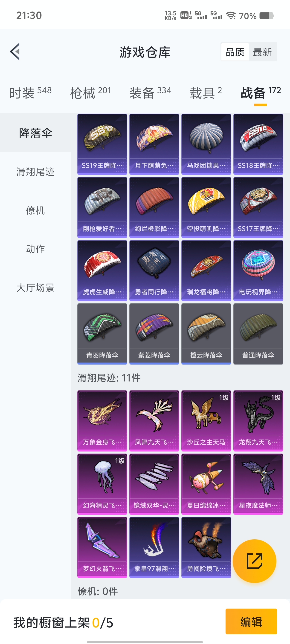Jump to 滑翔尾迹 in sidebar
This screenshot has width=290, height=644.
[35, 172]
